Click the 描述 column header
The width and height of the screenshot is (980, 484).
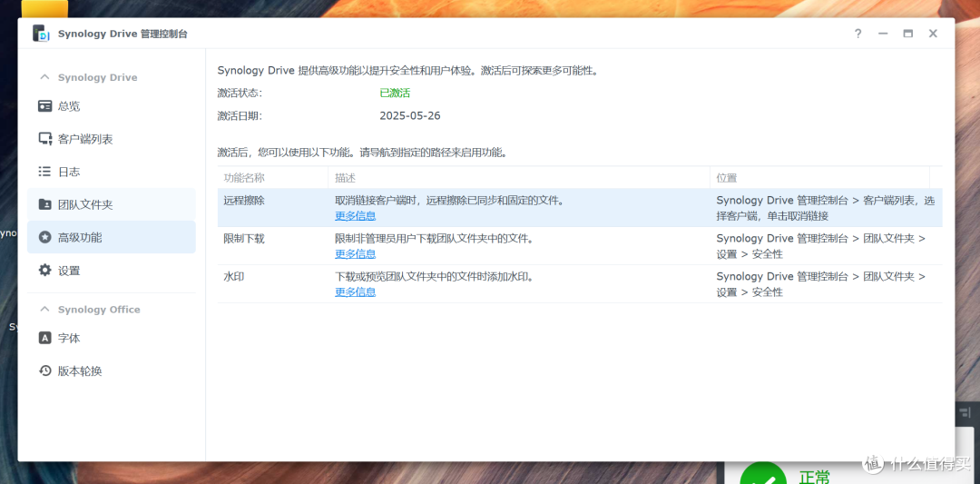pyautogui.click(x=519, y=178)
